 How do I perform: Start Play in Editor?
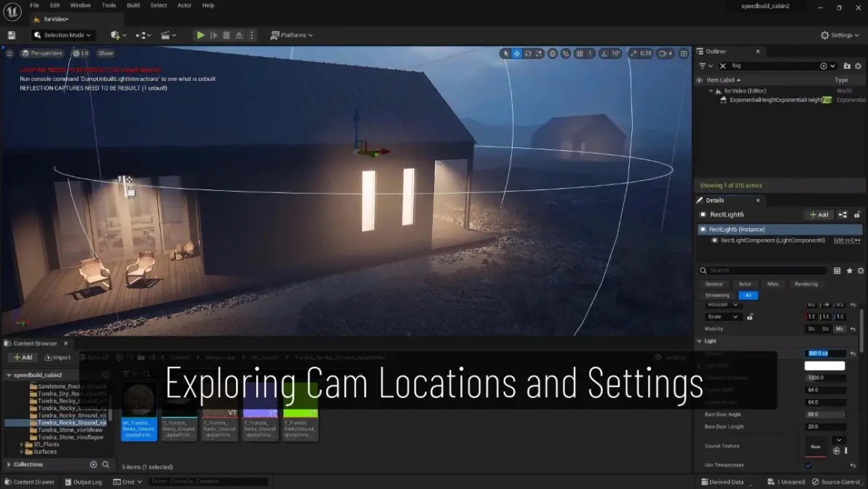tap(200, 35)
